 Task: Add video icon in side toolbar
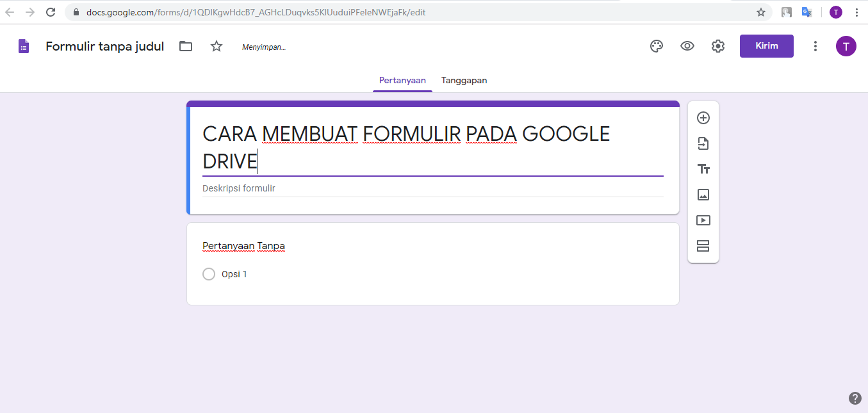(703, 220)
